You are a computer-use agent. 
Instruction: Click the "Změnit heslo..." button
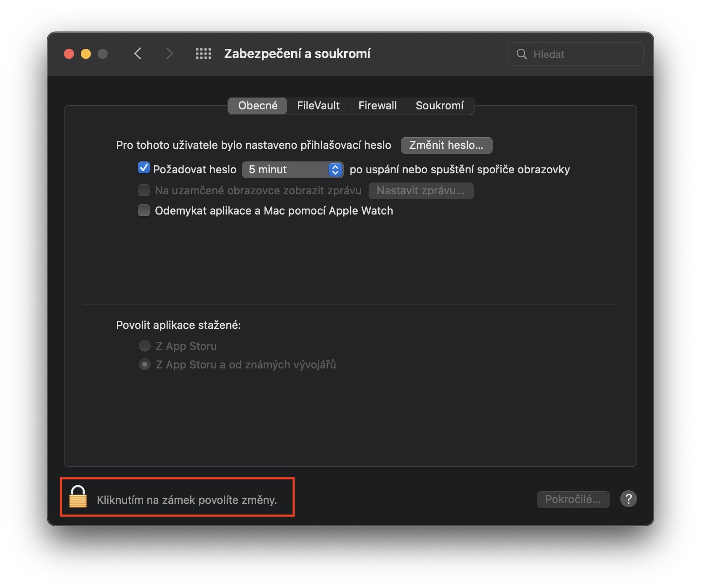(446, 145)
